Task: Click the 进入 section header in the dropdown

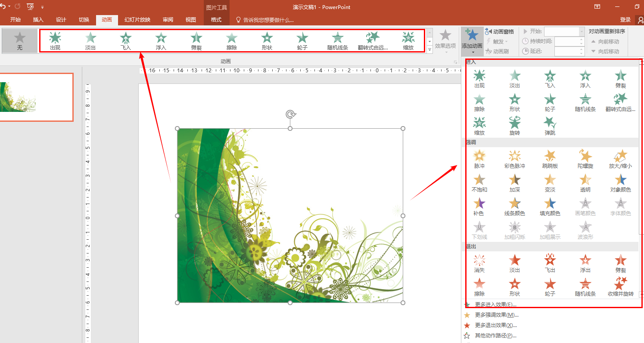Action: point(550,62)
